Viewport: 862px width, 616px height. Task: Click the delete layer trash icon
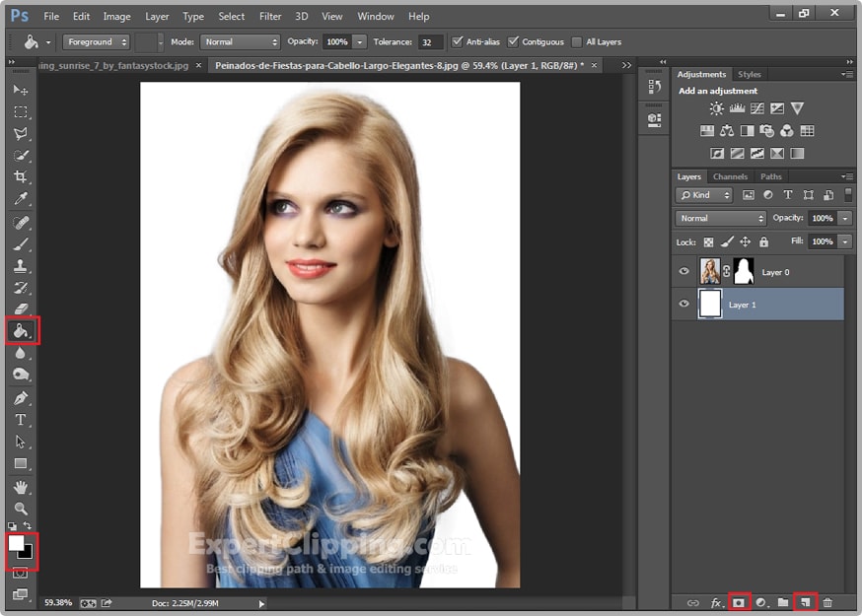pos(827,601)
